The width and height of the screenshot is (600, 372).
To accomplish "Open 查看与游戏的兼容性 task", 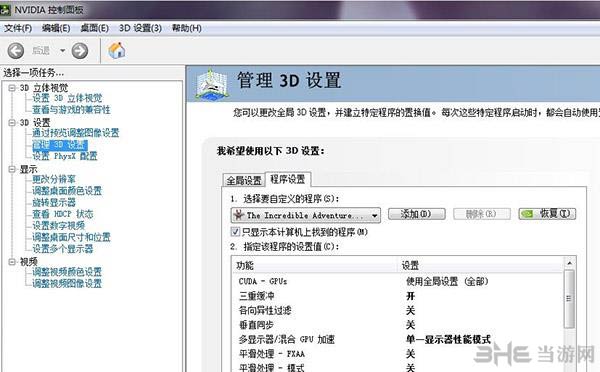I will [x=71, y=110].
